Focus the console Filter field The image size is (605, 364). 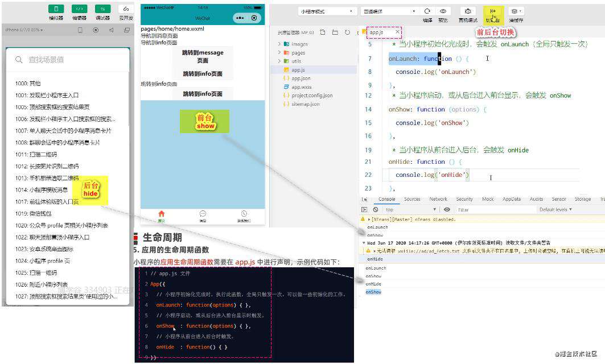495,209
